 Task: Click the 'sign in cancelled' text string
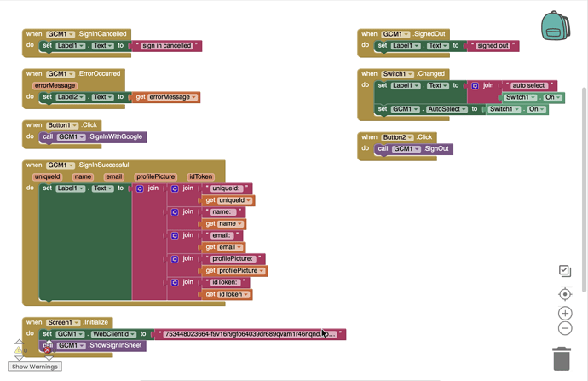tap(166, 45)
